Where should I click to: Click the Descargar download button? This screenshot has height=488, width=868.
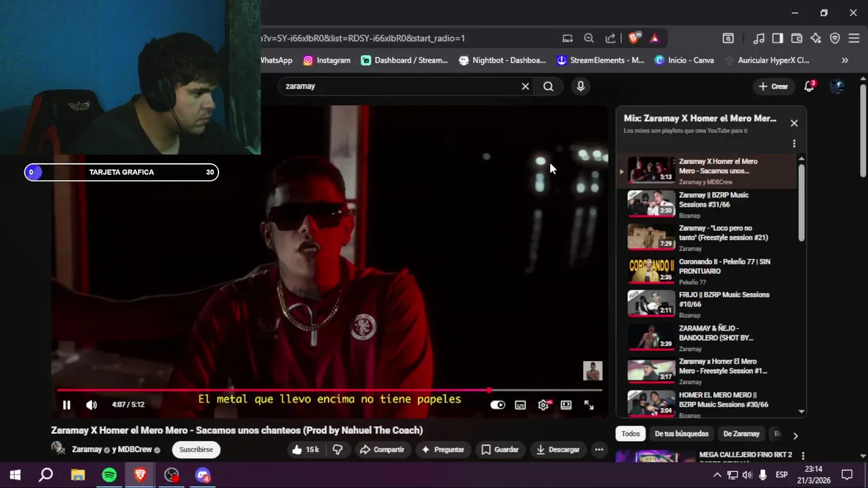coord(557,449)
